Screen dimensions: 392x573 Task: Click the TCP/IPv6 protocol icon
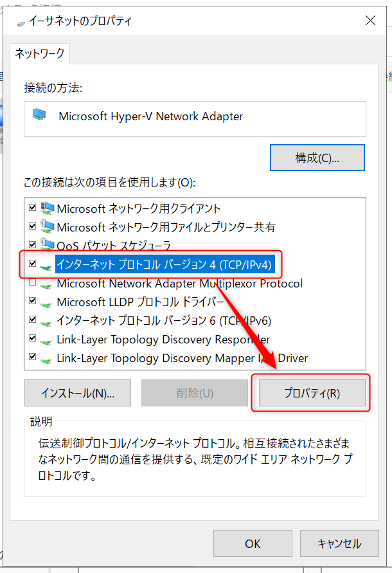click(x=46, y=320)
